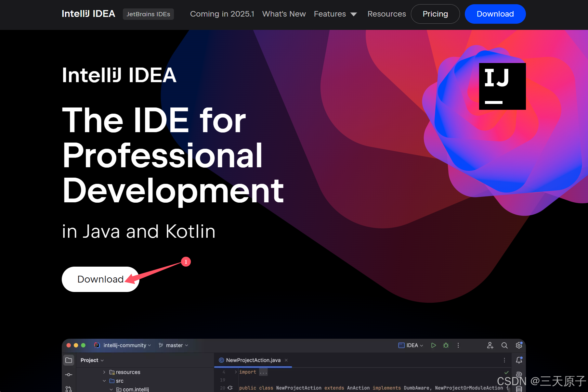Screen dimensions: 588x392
Task: Open the IDE settings gear icon
Action: coord(519,345)
